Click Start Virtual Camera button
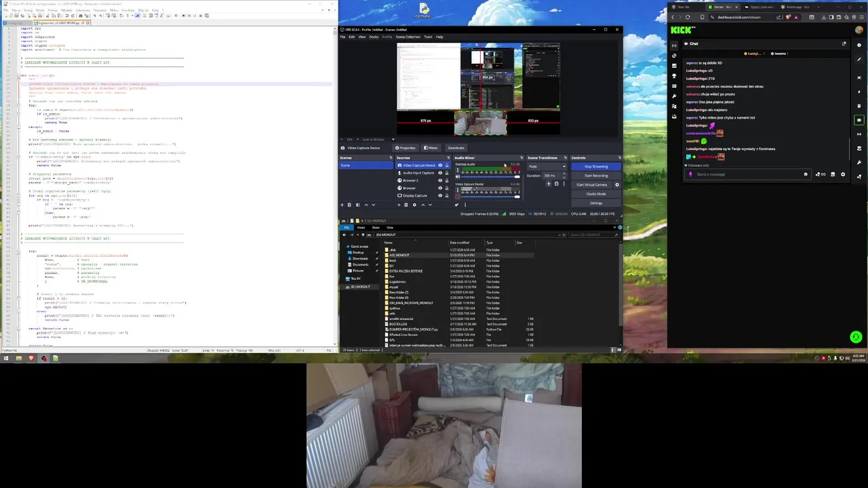Viewport: 868px width, 488px height. [x=591, y=185]
